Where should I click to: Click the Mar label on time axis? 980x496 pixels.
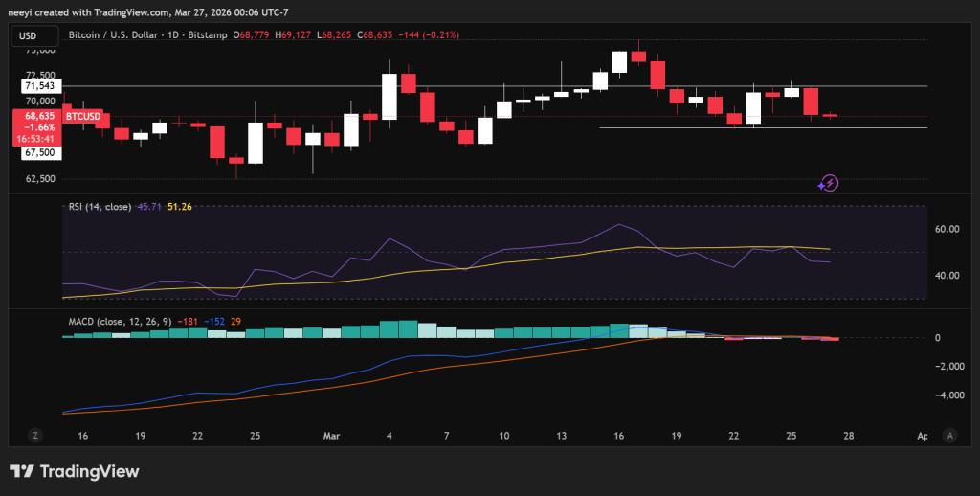coord(332,436)
